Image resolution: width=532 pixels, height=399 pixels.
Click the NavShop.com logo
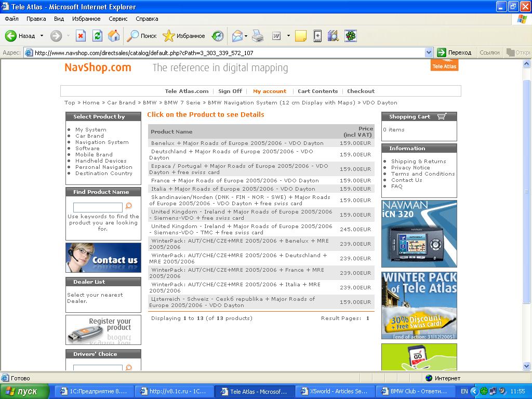tap(98, 68)
